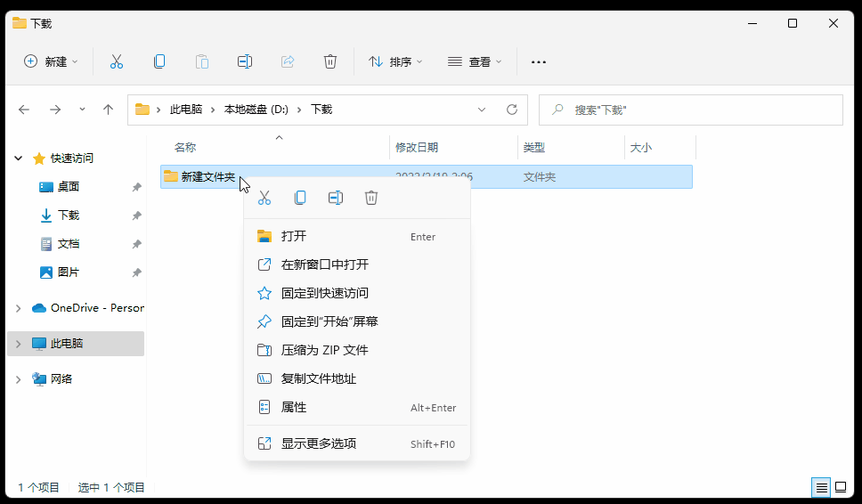The width and height of the screenshot is (862, 504).
Task: Collapse the 快速访问 tree node
Action: click(x=18, y=159)
